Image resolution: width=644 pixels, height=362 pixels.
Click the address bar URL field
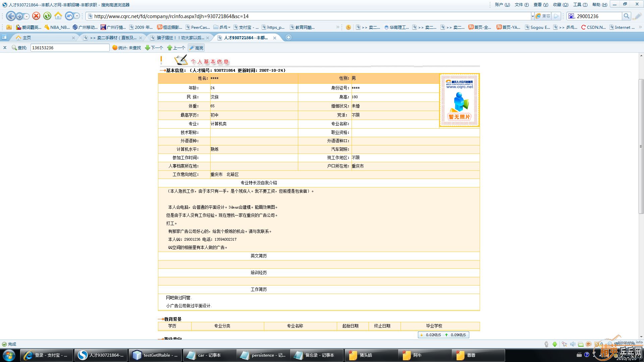click(309, 16)
